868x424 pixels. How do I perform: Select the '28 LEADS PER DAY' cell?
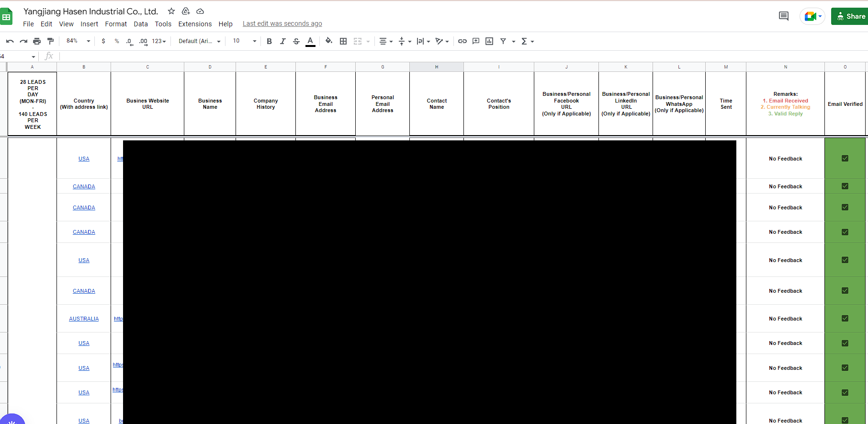pyautogui.click(x=33, y=104)
